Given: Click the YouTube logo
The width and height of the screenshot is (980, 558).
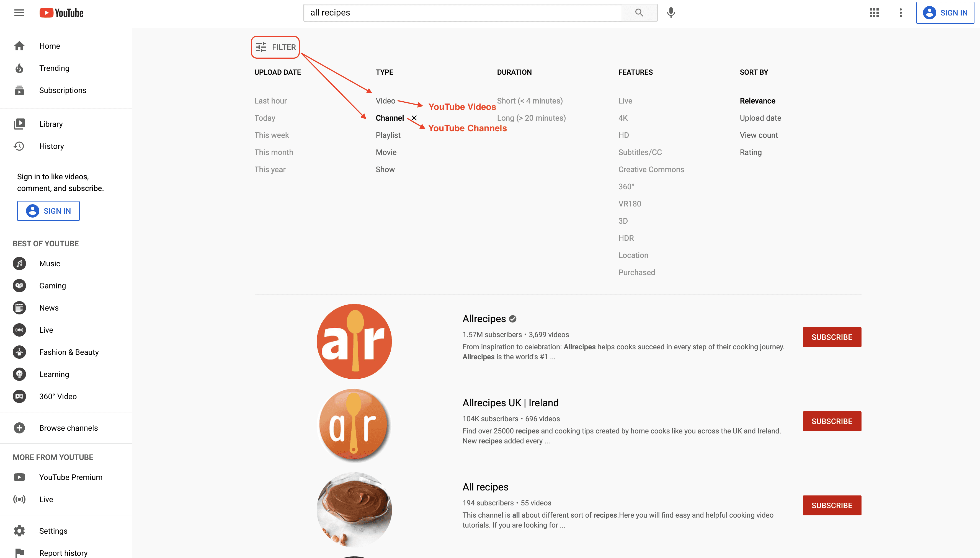Looking at the screenshot, I should click(61, 13).
